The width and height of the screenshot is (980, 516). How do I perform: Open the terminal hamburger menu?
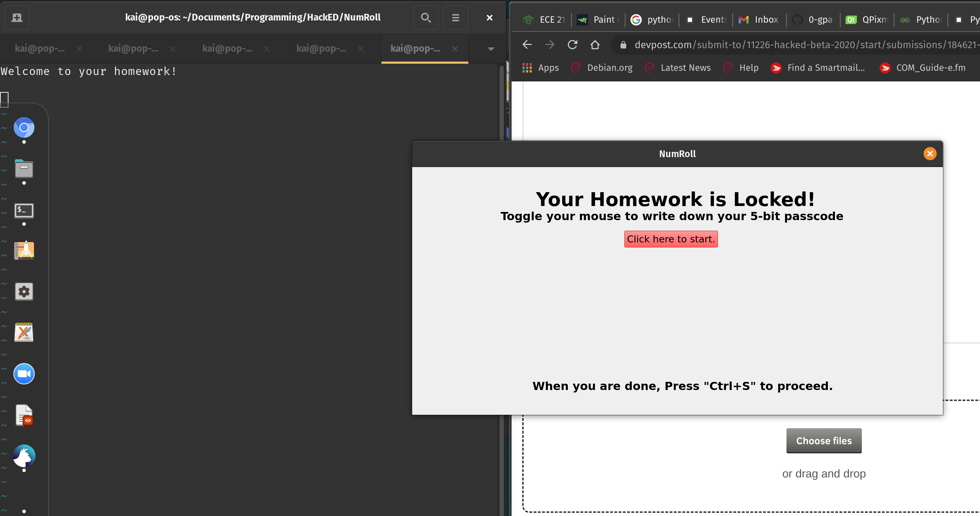point(455,17)
